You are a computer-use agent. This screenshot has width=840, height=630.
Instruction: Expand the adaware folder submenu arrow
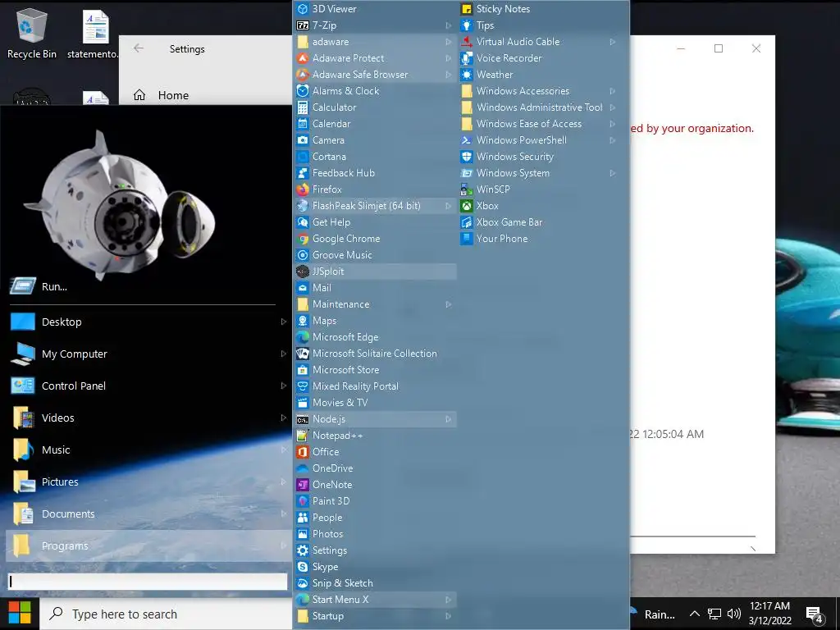pos(449,42)
